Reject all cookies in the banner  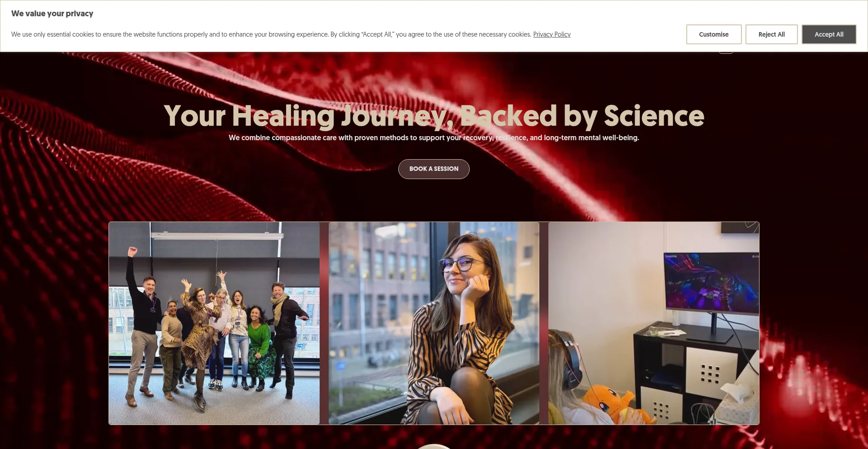coord(771,34)
